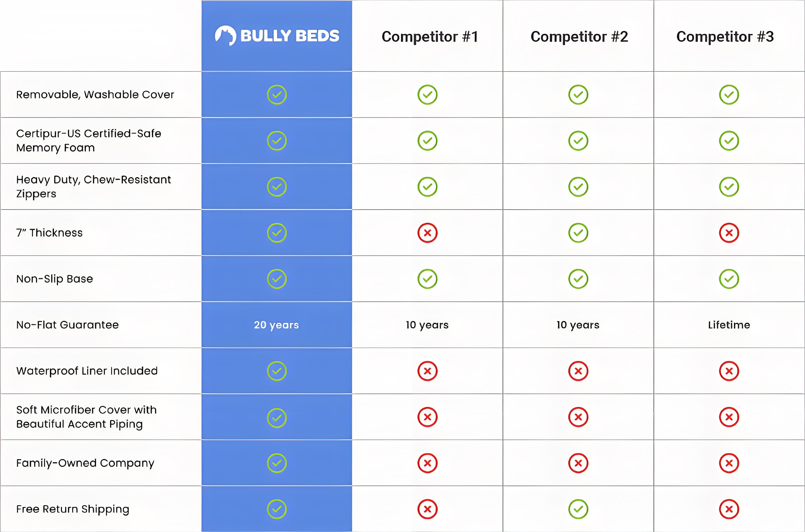Click Competitor #2's Free Return Shipping checkmark

click(x=578, y=509)
